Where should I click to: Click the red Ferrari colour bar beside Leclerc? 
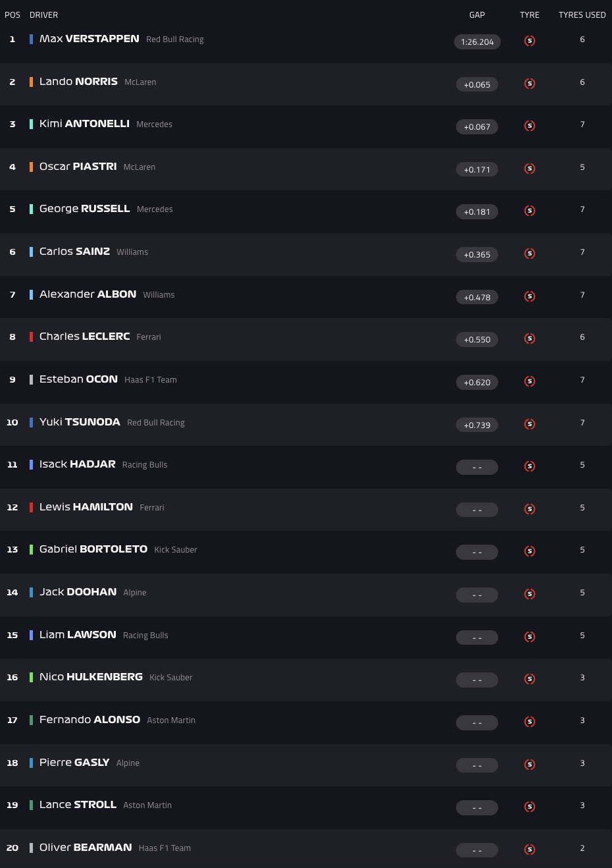[31, 337]
